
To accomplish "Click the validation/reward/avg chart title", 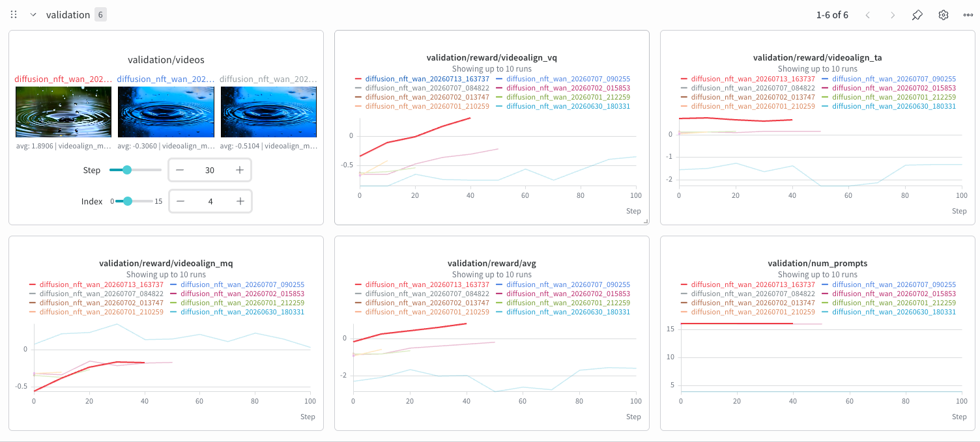I will pos(491,263).
